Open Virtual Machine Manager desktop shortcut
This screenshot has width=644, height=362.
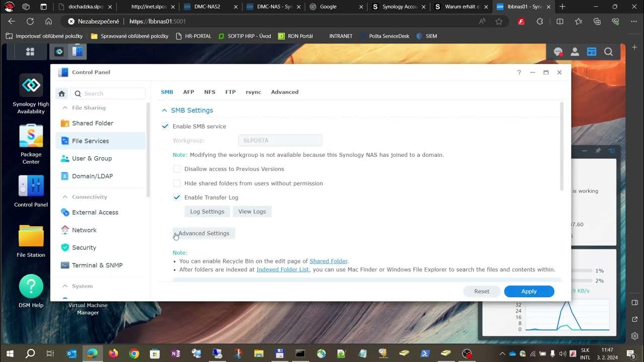(x=88, y=309)
